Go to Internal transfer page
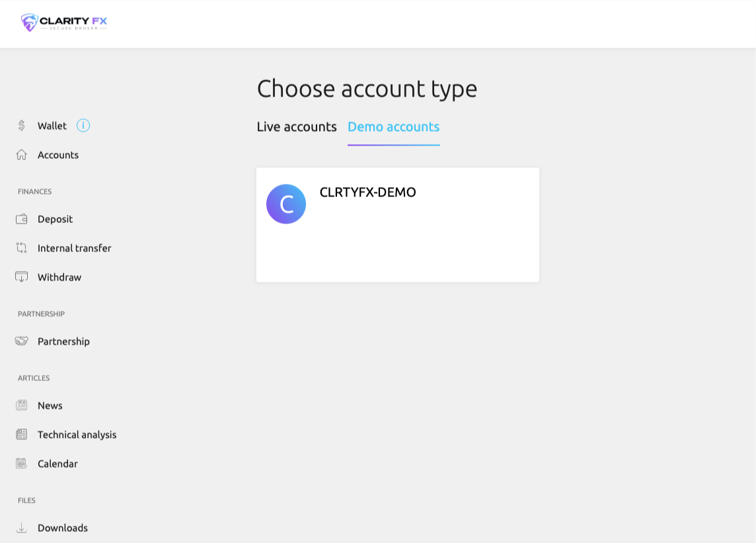Image resolution: width=756 pixels, height=543 pixels. click(74, 248)
